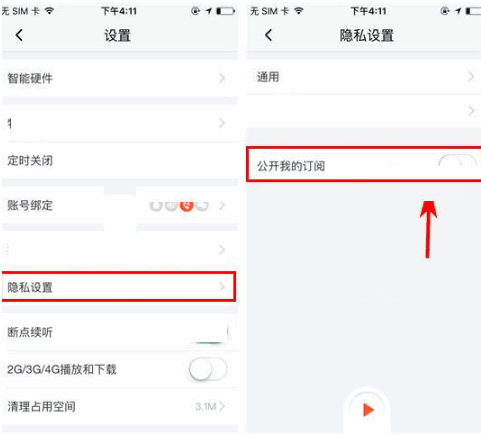Tap location arrow icon in left status bar
Viewport: 481px width, 435px height.
209,11
